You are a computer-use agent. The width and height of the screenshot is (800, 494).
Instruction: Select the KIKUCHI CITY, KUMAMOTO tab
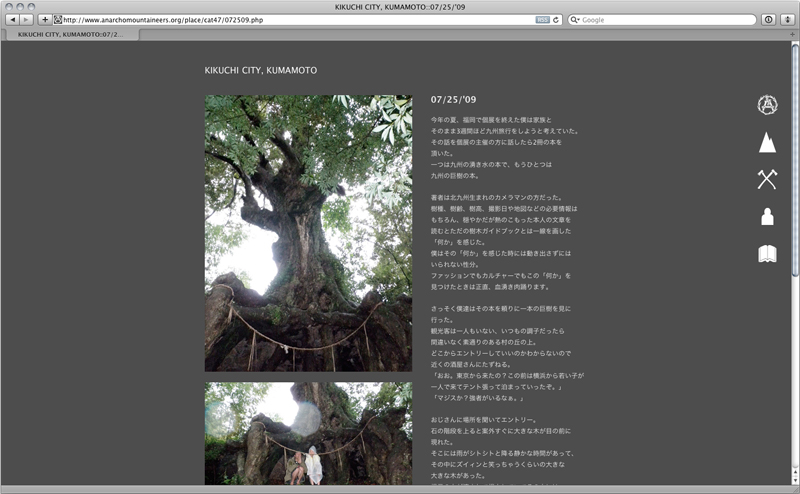(70, 34)
